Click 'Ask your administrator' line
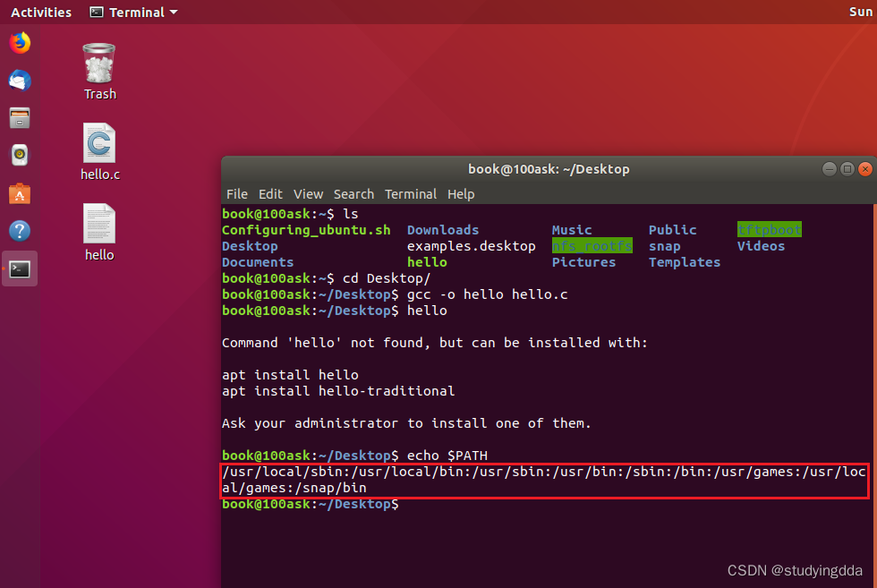The image size is (877, 588). [406, 423]
